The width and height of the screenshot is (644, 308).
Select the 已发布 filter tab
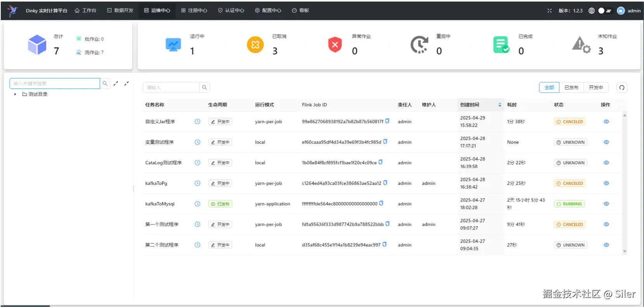click(571, 87)
